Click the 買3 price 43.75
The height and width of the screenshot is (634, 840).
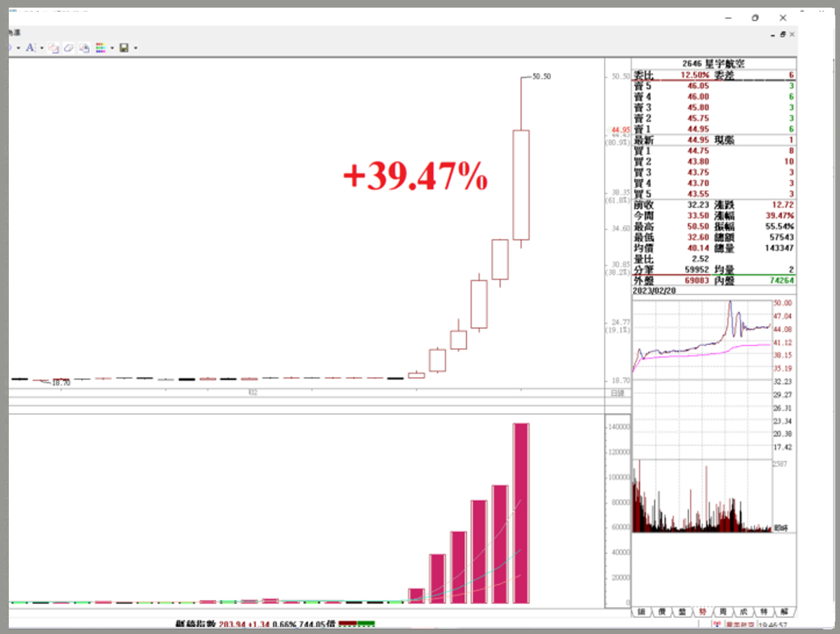[698, 173]
